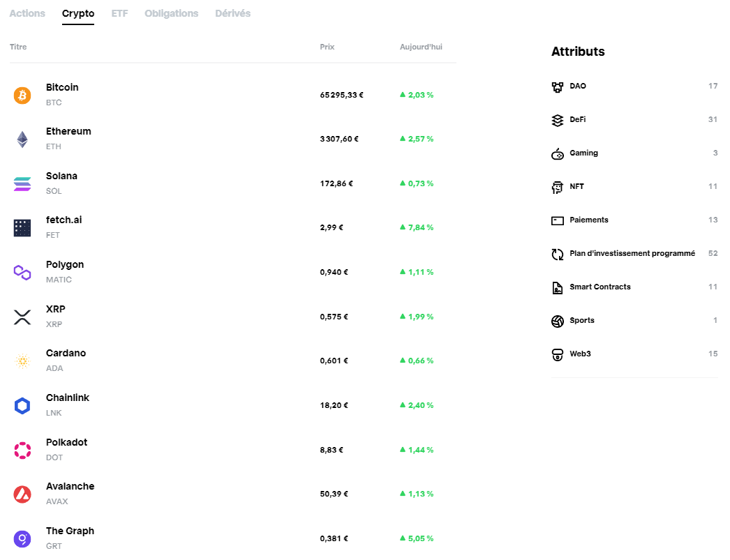The height and width of the screenshot is (560, 730).
Task: Filter by Sports attribute label
Action: 582,321
